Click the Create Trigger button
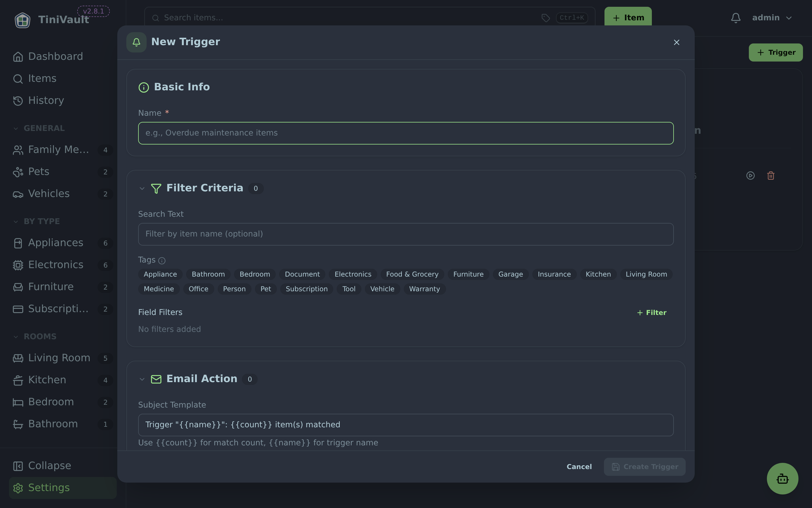The image size is (812, 508). 645,467
